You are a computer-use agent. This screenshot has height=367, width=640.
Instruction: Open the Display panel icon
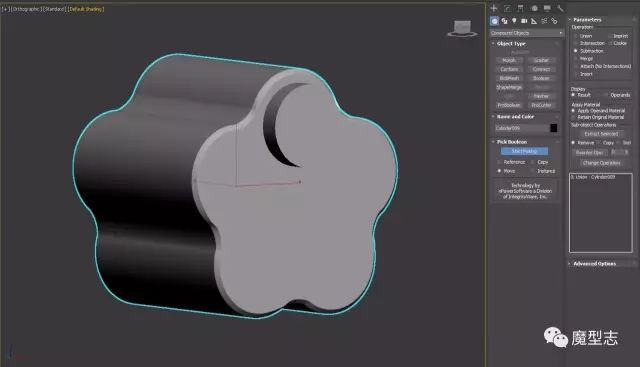[x=547, y=8]
